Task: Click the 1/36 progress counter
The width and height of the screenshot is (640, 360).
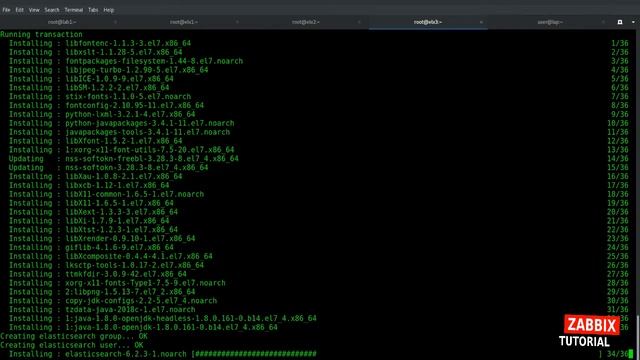Action: click(620, 43)
